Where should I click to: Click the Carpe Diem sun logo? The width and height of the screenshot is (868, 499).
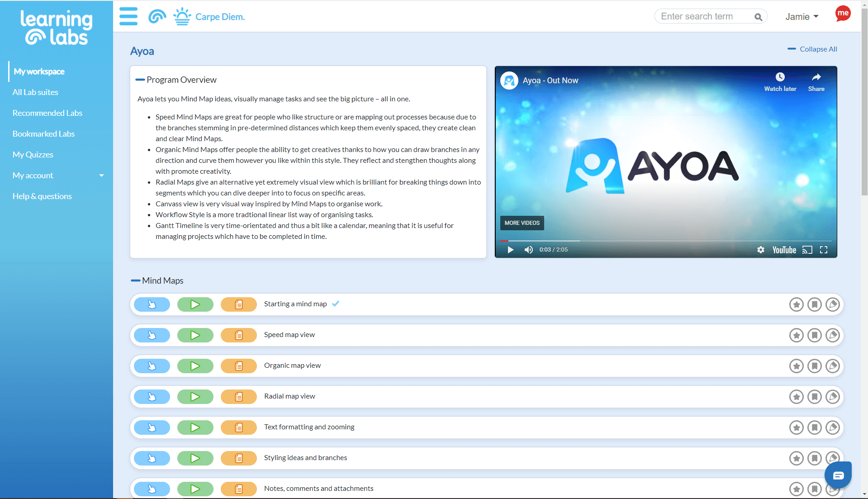182,17
